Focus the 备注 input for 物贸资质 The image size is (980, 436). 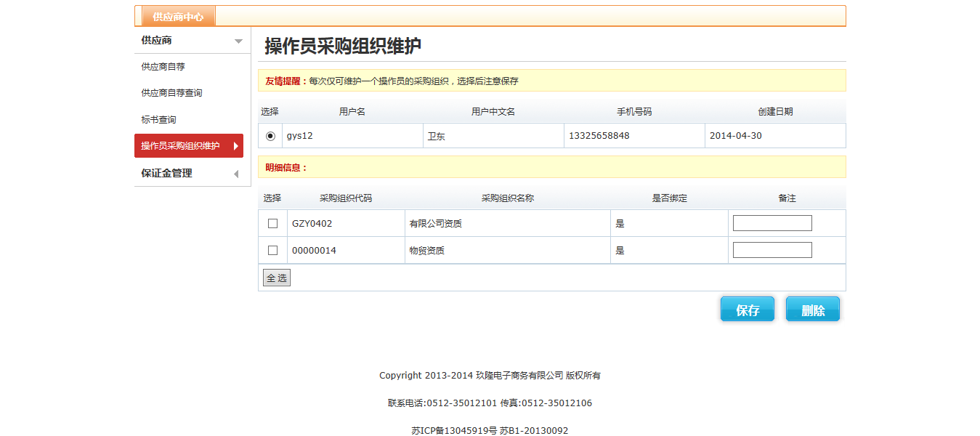point(772,250)
